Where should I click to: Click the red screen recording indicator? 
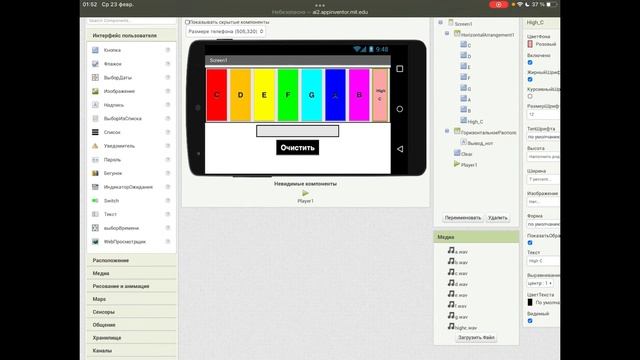(498, 4)
